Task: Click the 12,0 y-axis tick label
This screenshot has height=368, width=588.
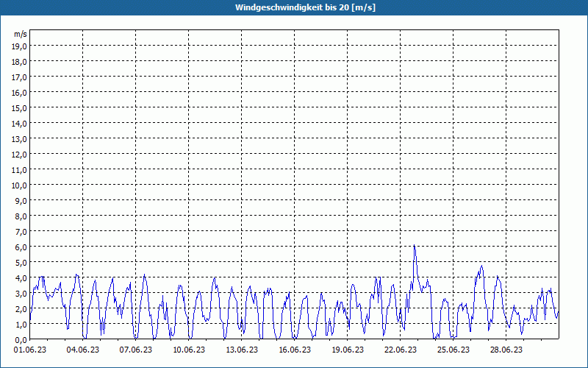Action: tap(20, 154)
